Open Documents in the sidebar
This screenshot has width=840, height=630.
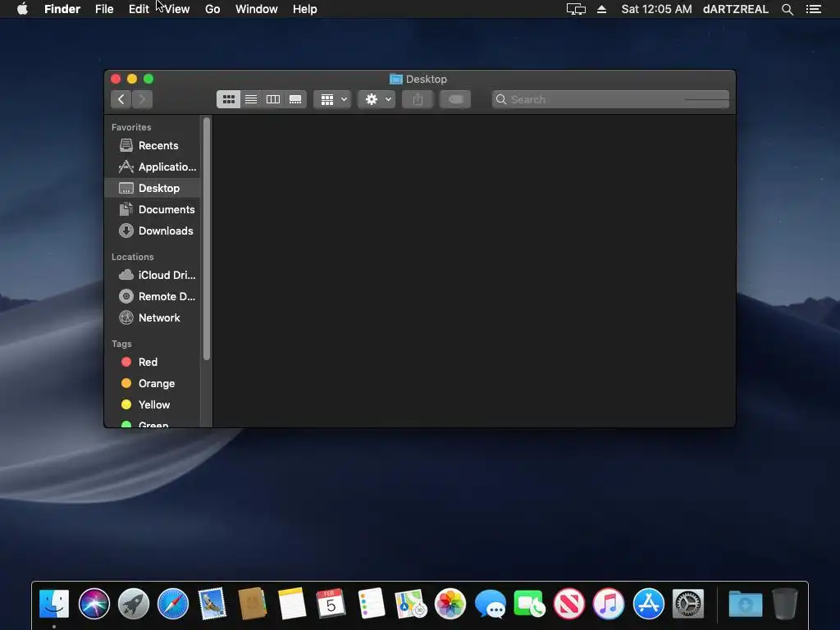click(x=152, y=209)
